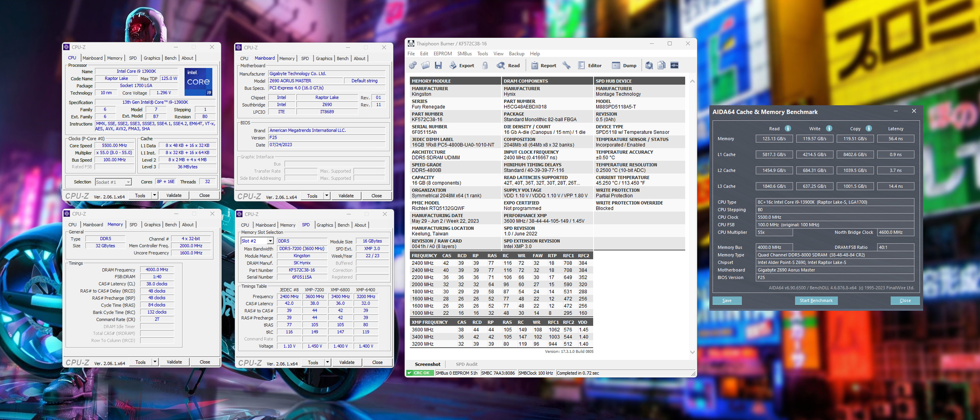Open the View menu in Thaiphoon Burner
This screenshot has height=420, width=980.
coord(498,54)
